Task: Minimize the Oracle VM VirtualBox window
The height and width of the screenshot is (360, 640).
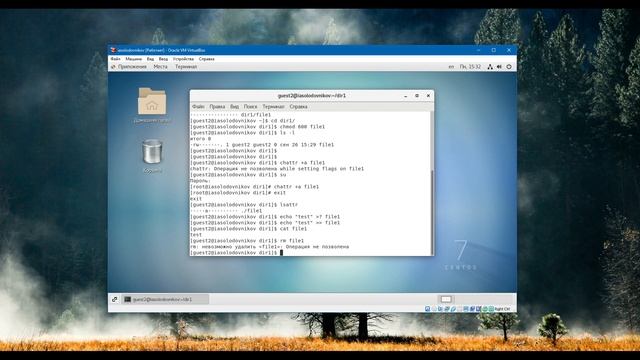Action: (478, 50)
